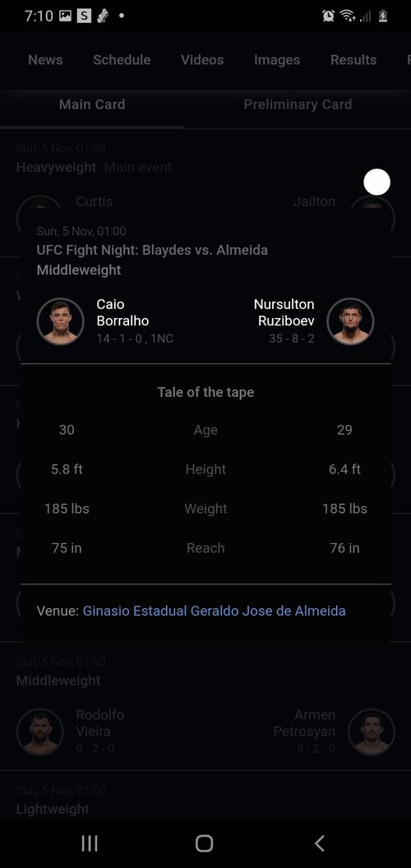The height and width of the screenshot is (868, 411).
Task: Open the Schedule tab
Action: (x=122, y=60)
